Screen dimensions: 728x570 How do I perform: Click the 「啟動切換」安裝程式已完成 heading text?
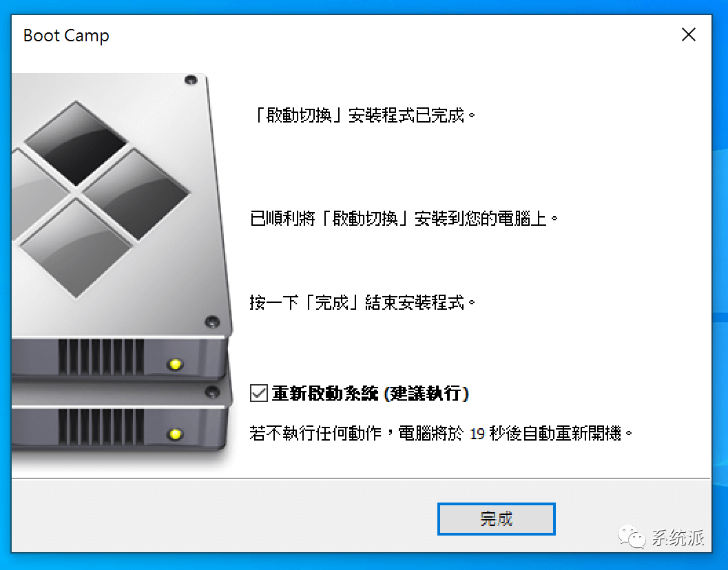(x=362, y=115)
